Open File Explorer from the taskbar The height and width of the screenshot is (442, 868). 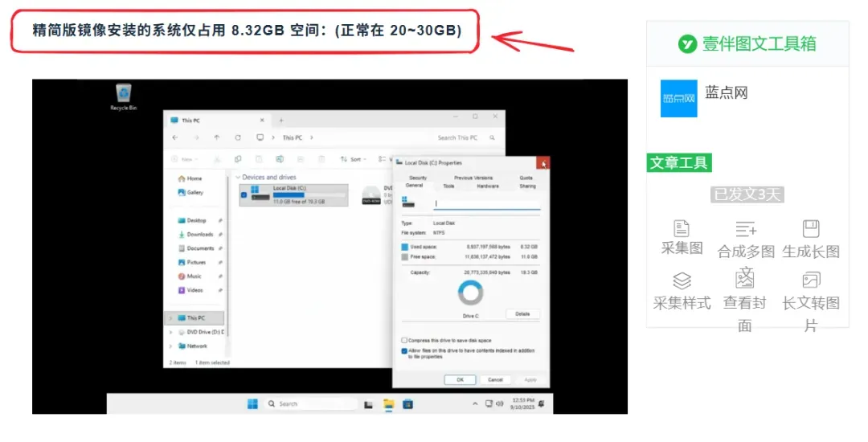389,404
